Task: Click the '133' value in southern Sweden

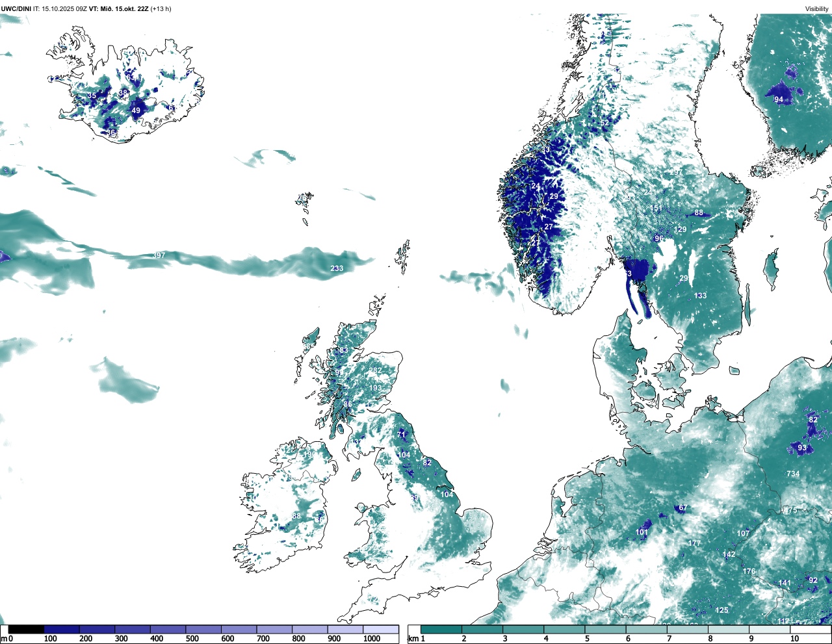Action: coord(700,296)
